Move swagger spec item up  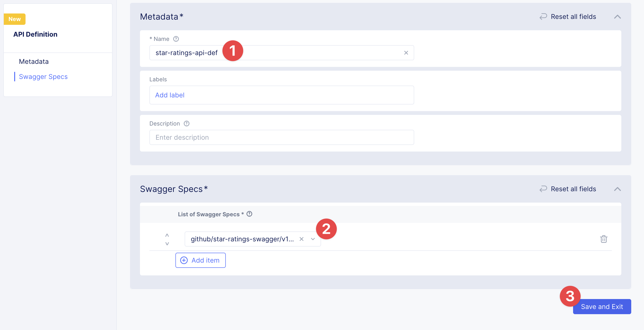point(167,235)
